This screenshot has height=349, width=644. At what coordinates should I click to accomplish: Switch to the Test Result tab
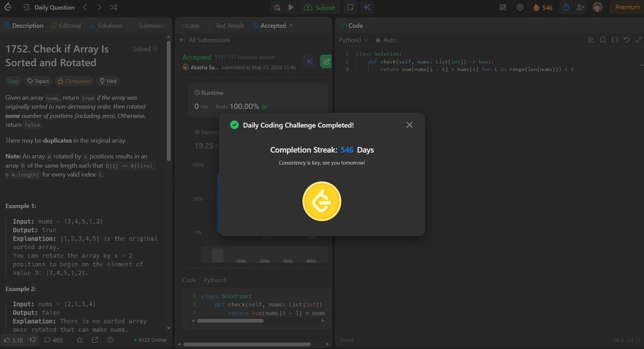click(x=225, y=26)
